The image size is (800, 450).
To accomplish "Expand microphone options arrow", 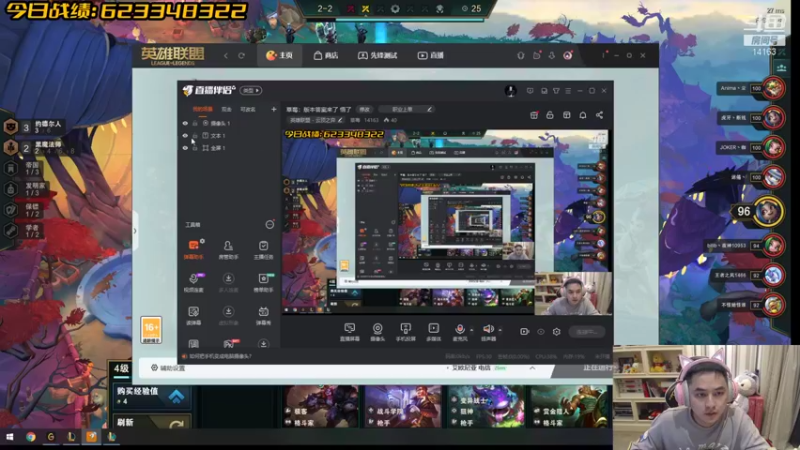I will pos(471,330).
